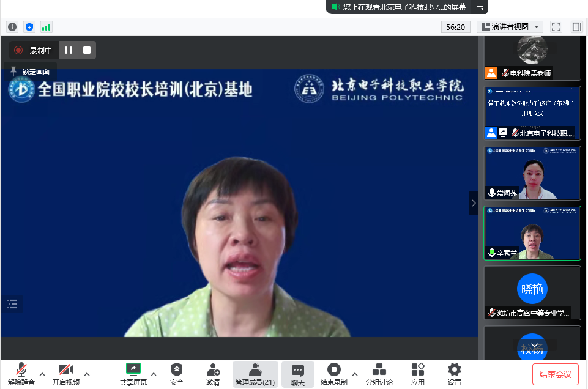Open the 管理成员 participants panel
Image resolution: width=588 pixels, height=389 pixels.
click(x=255, y=374)
